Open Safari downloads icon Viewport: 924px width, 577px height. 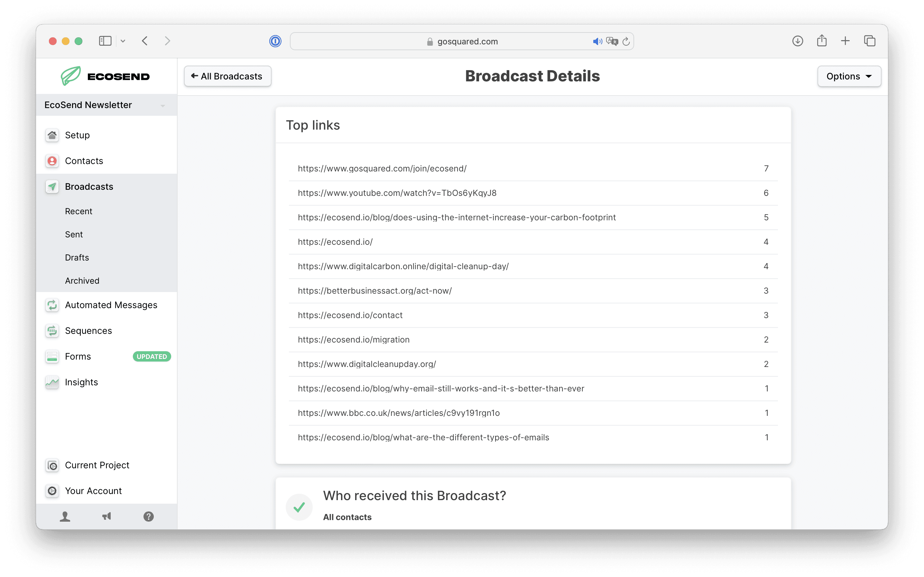797,41
